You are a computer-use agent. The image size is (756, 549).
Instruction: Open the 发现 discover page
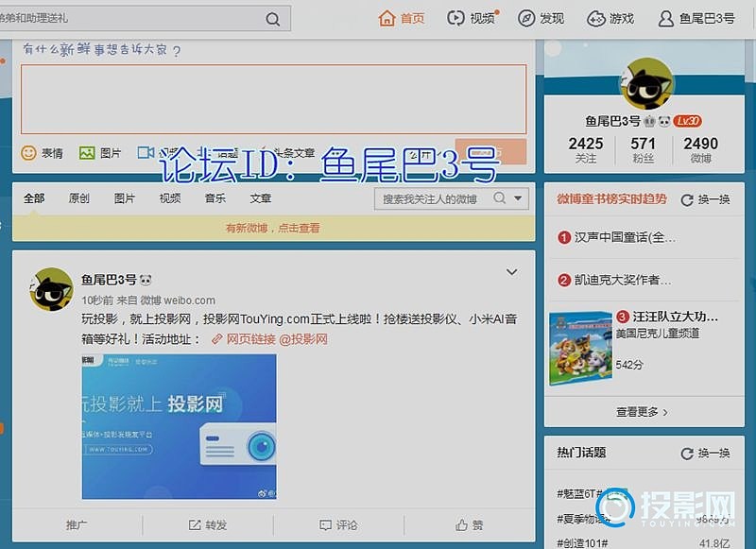[x=541, y=19]
